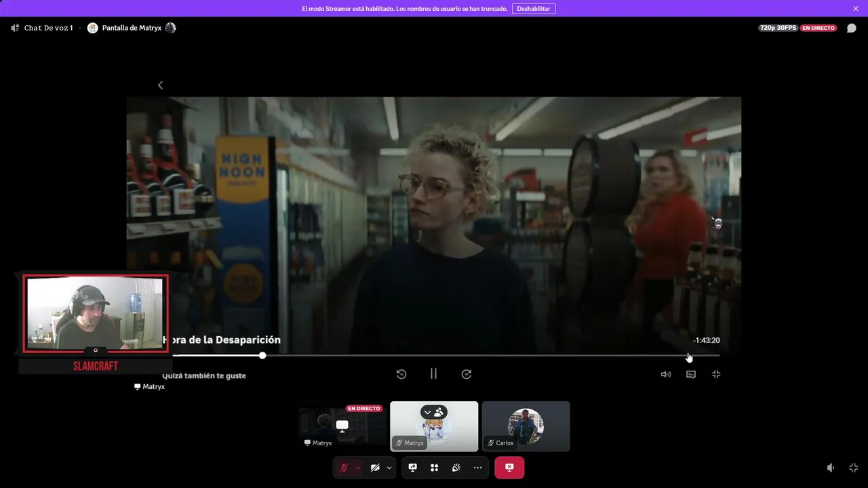Open volume control bottom right corner
This screenshot has height=488, width=868.
831,468
